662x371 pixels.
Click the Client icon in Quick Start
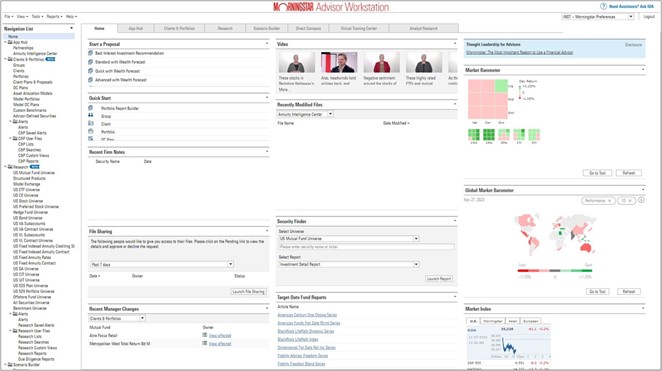(x=90, y=123)
